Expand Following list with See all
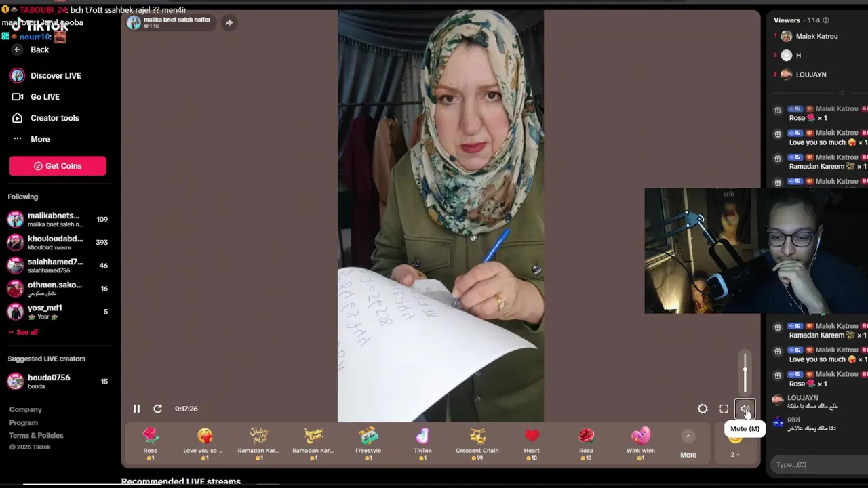 [x=23, y=332]
